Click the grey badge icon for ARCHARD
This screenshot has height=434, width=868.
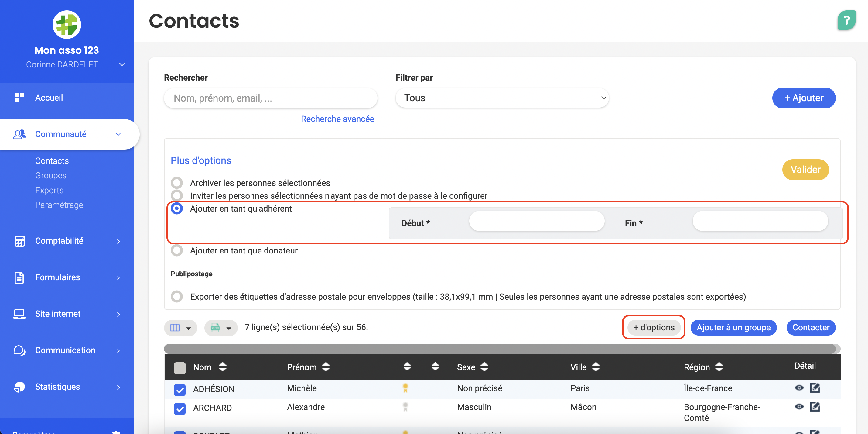405,407
